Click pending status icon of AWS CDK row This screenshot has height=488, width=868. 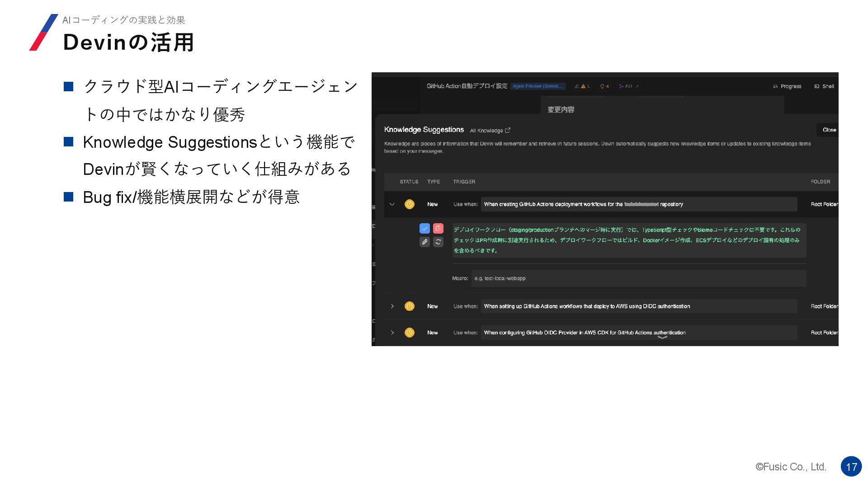410,333
